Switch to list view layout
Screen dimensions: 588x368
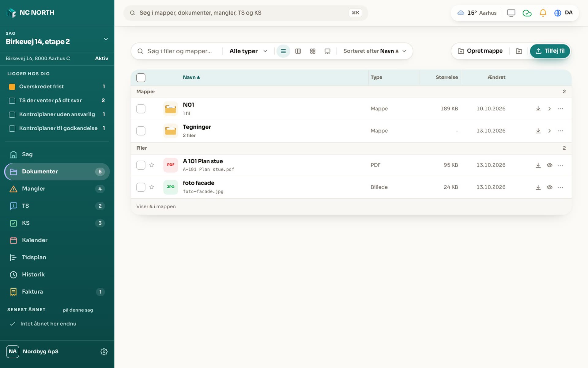click(x=283, y=51)
